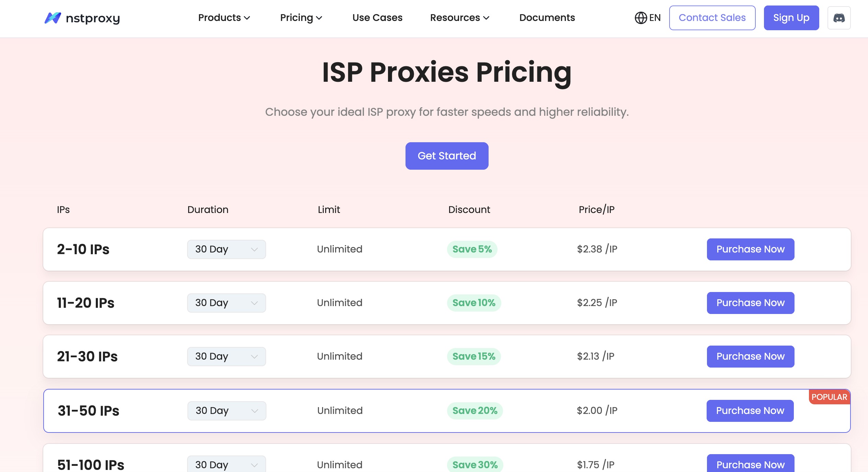
Task: Click the Contact Sales button
Action: (x=712, y=18)
